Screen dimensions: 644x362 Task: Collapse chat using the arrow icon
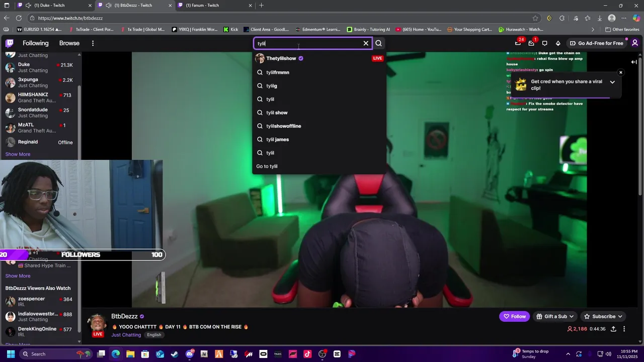click(634, 62)
